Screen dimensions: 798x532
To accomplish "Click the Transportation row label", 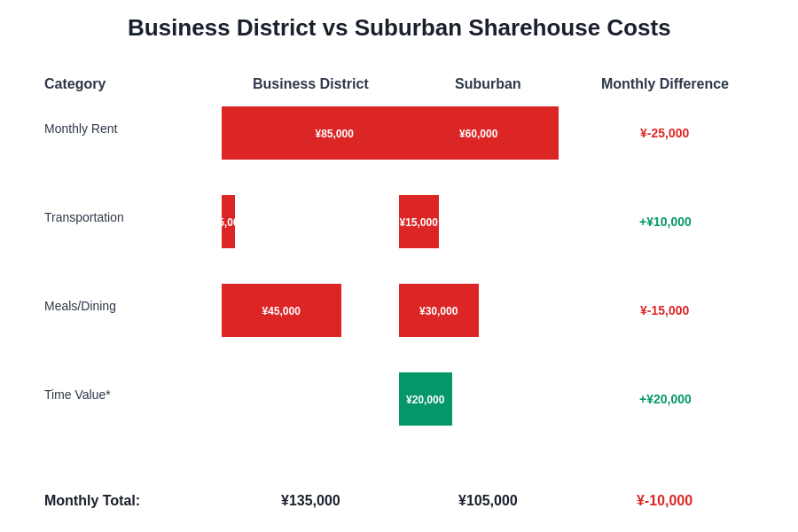I will (x=83, y=217).
